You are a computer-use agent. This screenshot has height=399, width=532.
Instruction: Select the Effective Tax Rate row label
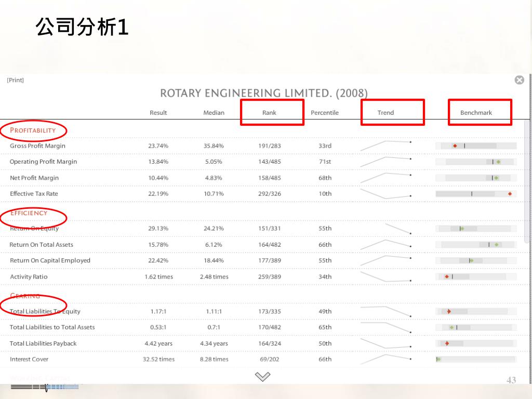[34, 194]
